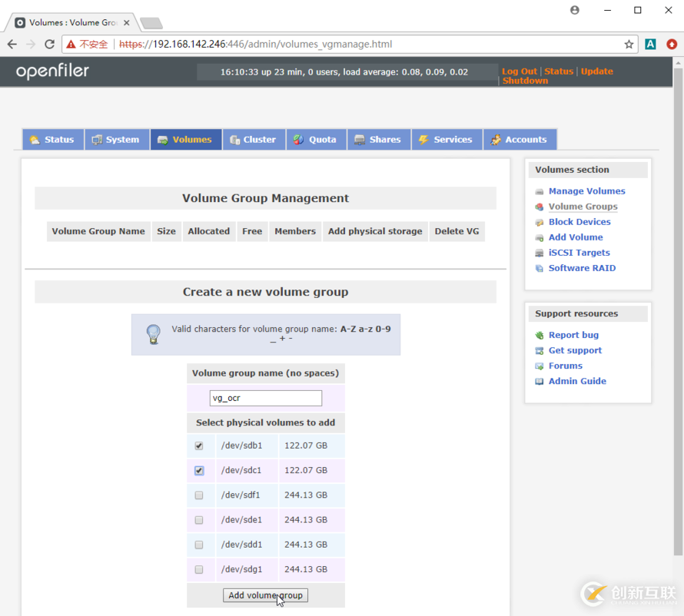
Task: Click the iSCSI Targets icon
Action: pos(540,253)
